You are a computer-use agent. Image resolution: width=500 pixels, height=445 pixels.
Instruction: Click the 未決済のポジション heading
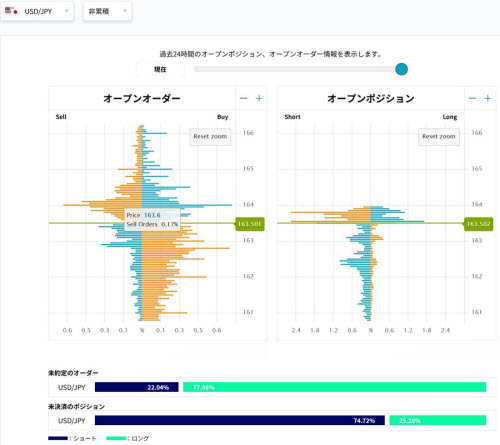click(77, 407)
